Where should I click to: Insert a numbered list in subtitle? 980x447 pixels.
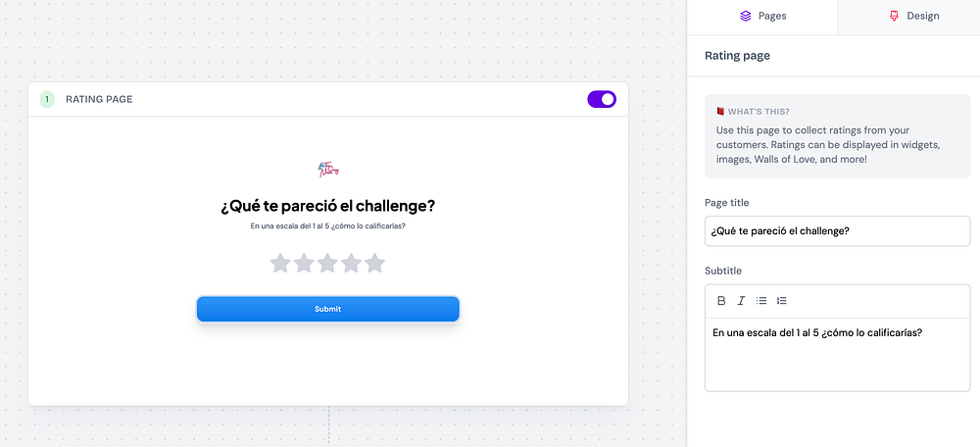(782, 301)
